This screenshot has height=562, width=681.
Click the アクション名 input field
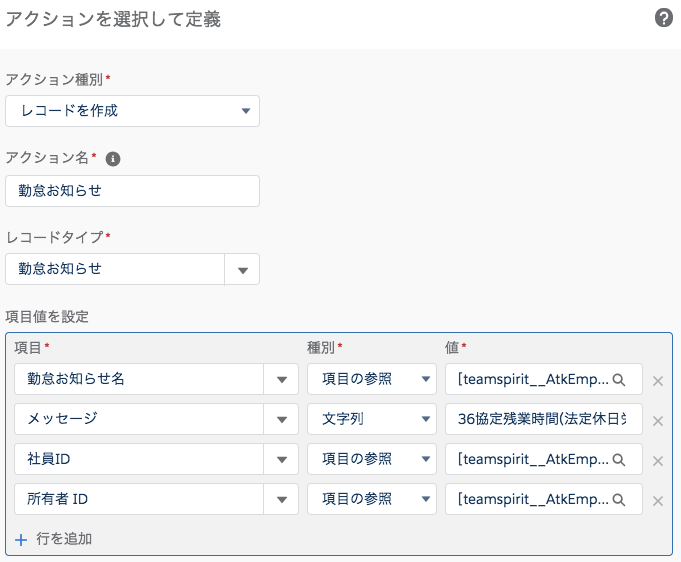132,191
